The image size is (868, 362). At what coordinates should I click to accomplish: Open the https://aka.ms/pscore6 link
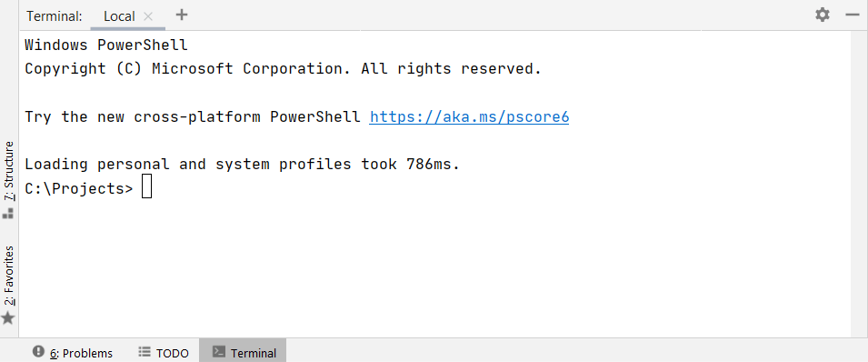tap(469, 117)
